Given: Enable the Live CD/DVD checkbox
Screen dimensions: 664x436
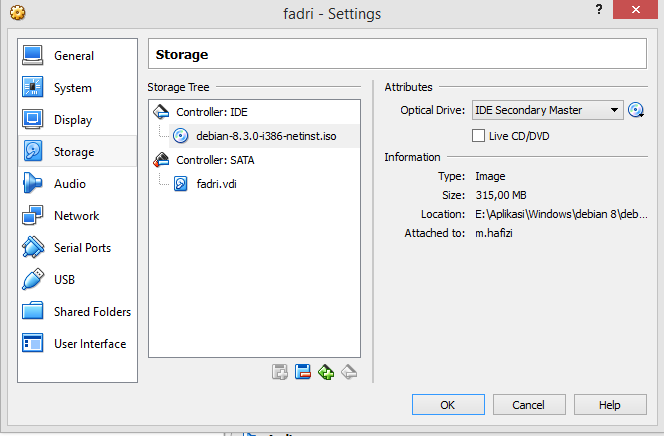Looking at the screenshot, I should (479, 136).
